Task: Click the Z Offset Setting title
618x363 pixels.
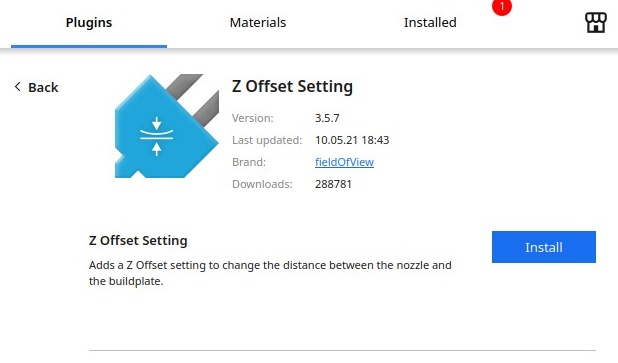Action: coord(292,86)
